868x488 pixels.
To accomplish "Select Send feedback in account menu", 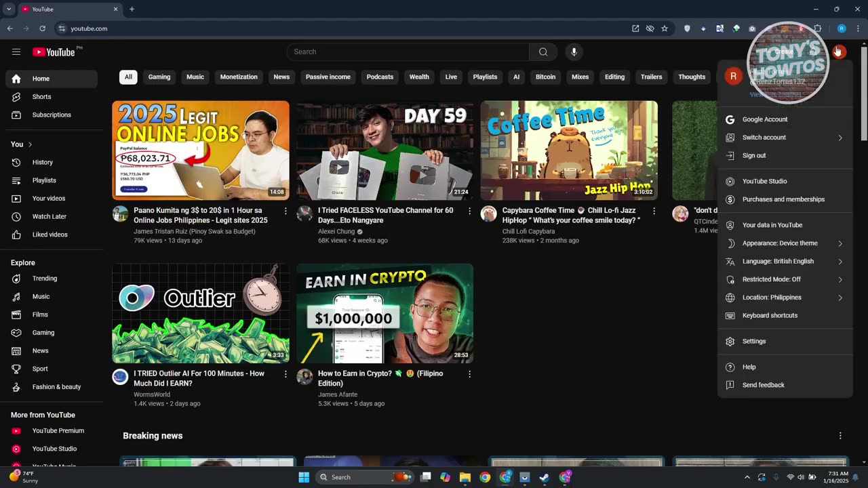I will pos(785,385).
